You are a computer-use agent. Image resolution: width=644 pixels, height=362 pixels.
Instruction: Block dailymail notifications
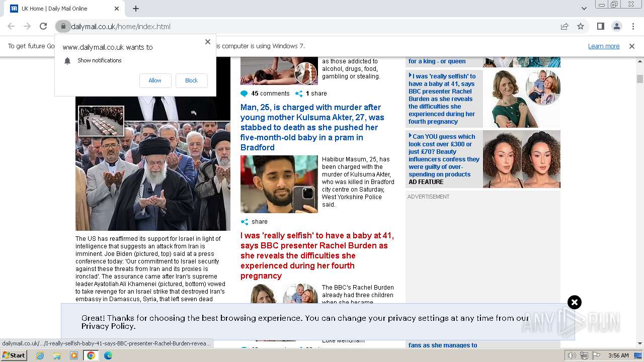point(191,80)
